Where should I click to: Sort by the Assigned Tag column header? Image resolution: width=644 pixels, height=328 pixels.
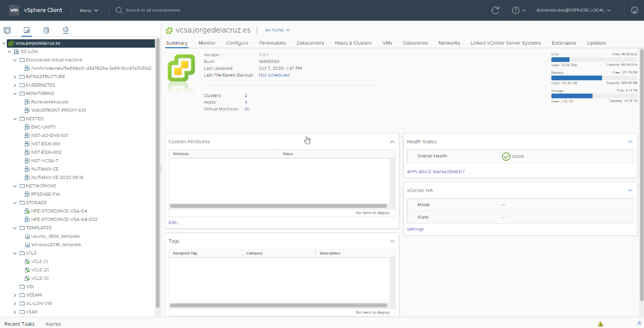pyautogui.click(x=205, y=253)
